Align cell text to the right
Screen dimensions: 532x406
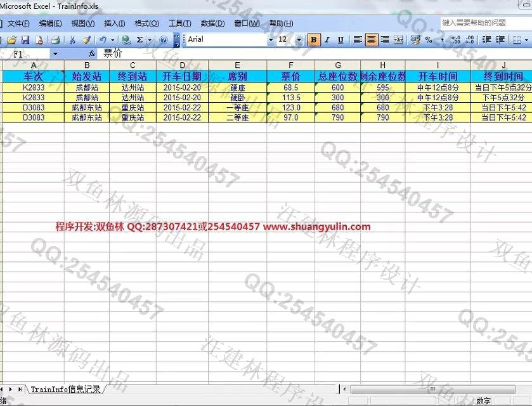pos(385,40)
